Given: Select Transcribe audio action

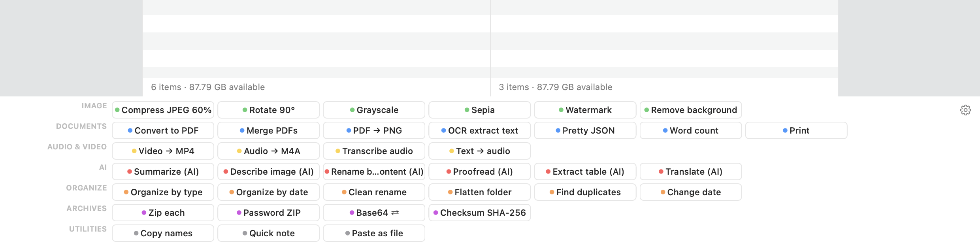Looking at the screenshot, I should (374, 151).
